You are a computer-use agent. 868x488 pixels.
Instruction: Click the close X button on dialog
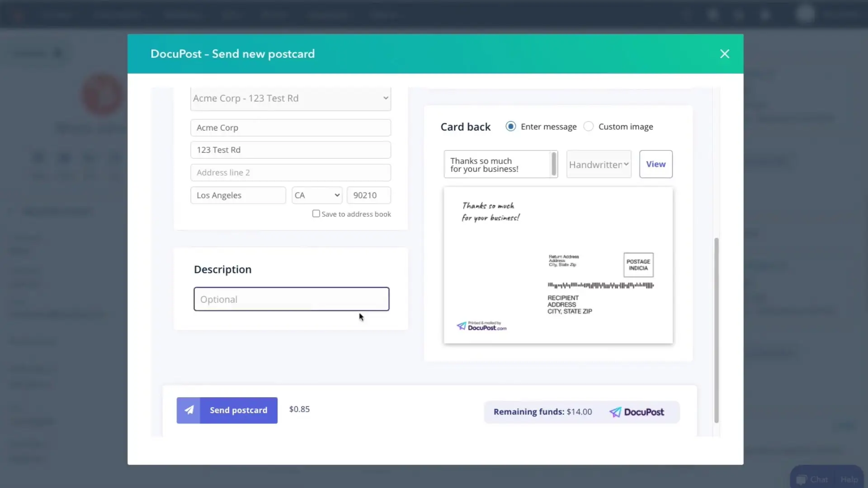click(724, 54)
